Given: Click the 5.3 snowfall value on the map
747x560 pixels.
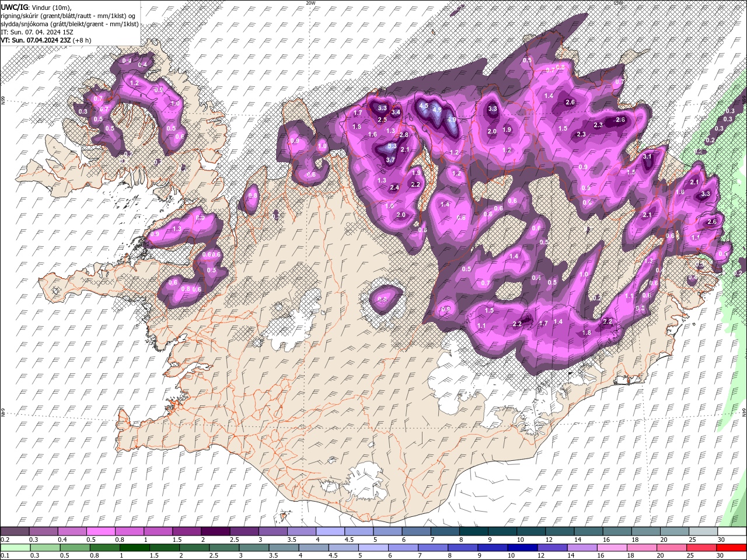Looking at the screenshot, I should click(392, 146).
